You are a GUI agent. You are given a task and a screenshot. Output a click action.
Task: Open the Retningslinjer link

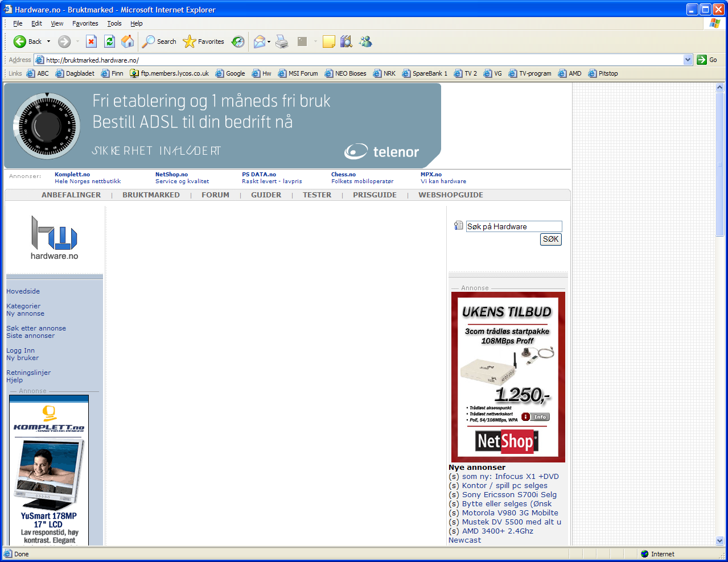click(28, 373)
